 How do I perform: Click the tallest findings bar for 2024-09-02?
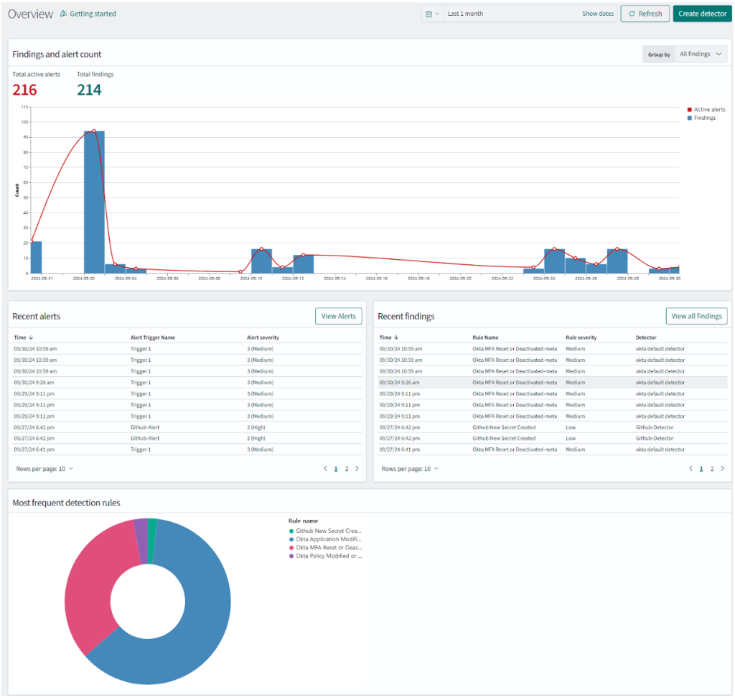pos(94,202)
